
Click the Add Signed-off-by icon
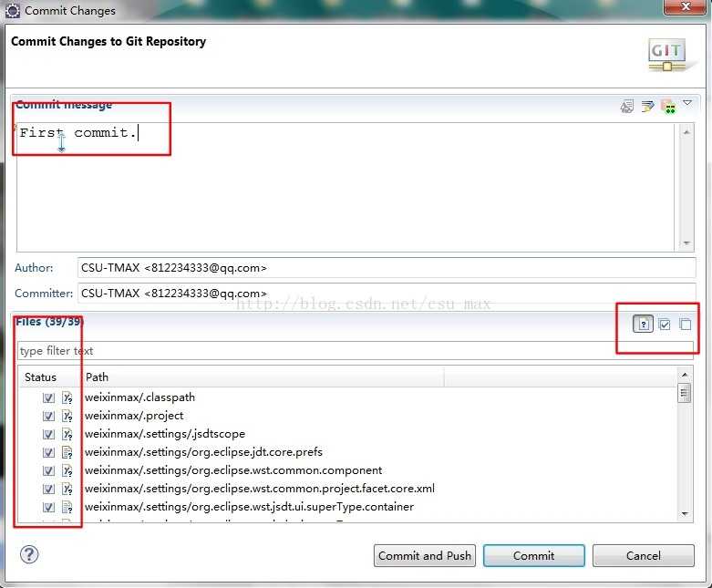point(647,107)
